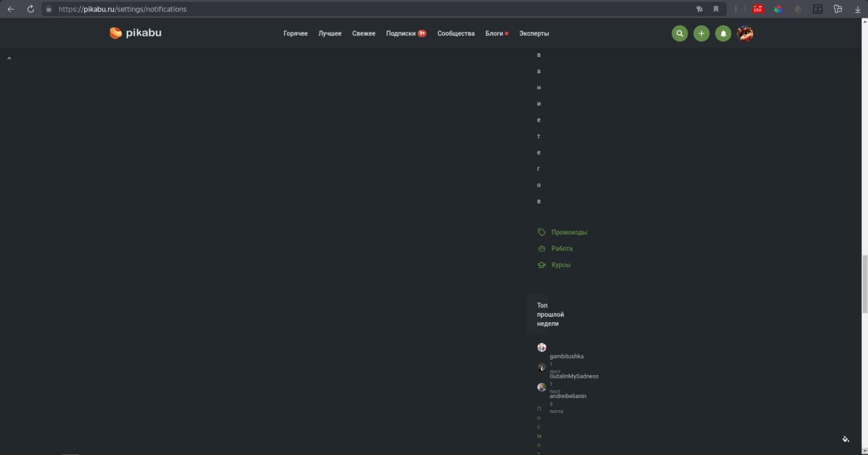Open the extensions puzzle icon
Image resolution: width=868 pixels, height=455 pixels.
(x=837, y=9)
